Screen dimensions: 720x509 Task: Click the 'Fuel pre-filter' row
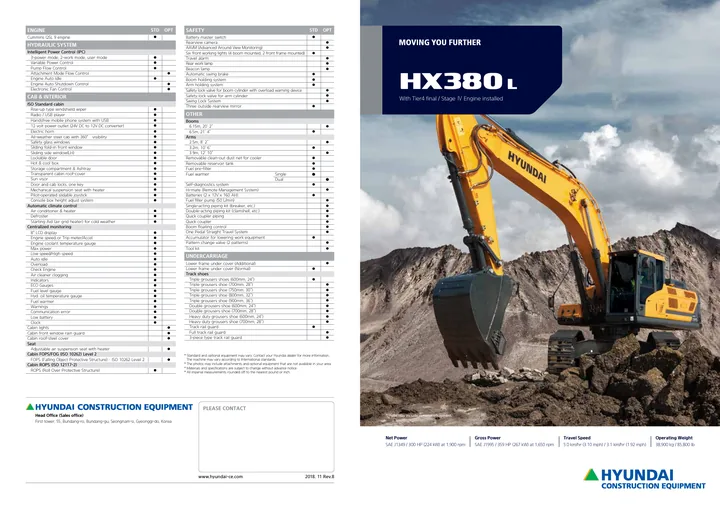coord(259,169)
